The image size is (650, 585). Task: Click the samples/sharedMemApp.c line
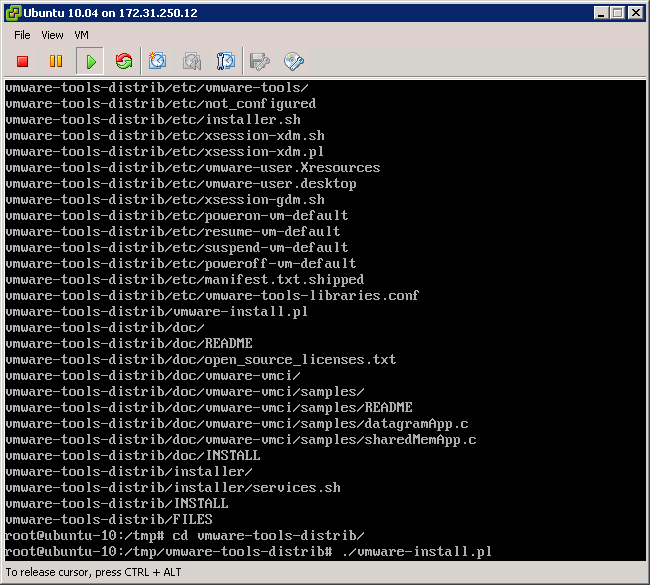241,439
